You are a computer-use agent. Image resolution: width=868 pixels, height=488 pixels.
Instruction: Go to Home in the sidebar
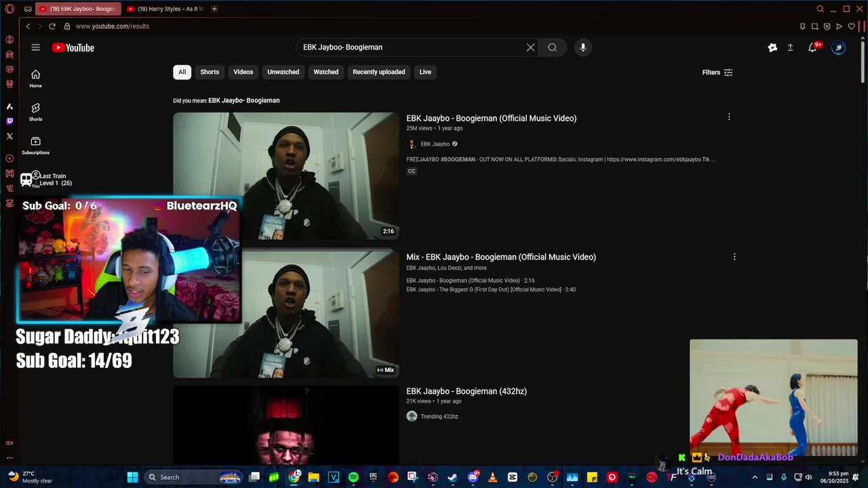(x=35, y=79)
